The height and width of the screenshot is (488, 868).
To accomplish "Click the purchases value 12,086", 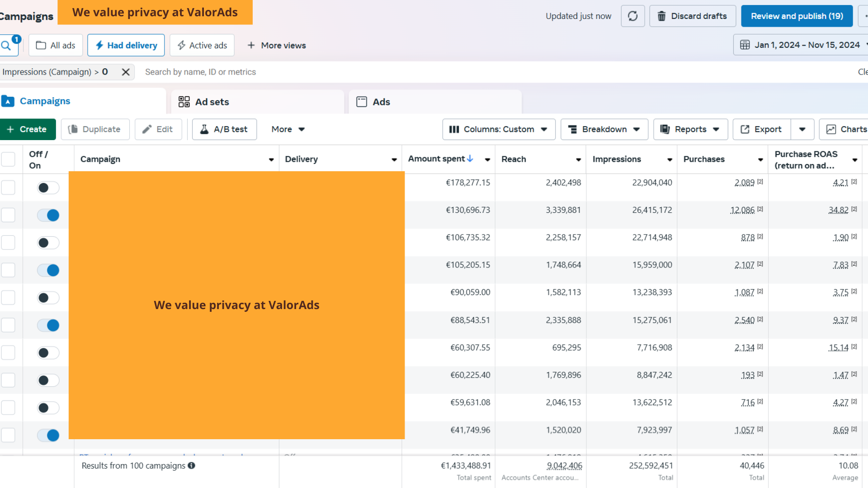I will pyautogui.click(x=742, y=210).
